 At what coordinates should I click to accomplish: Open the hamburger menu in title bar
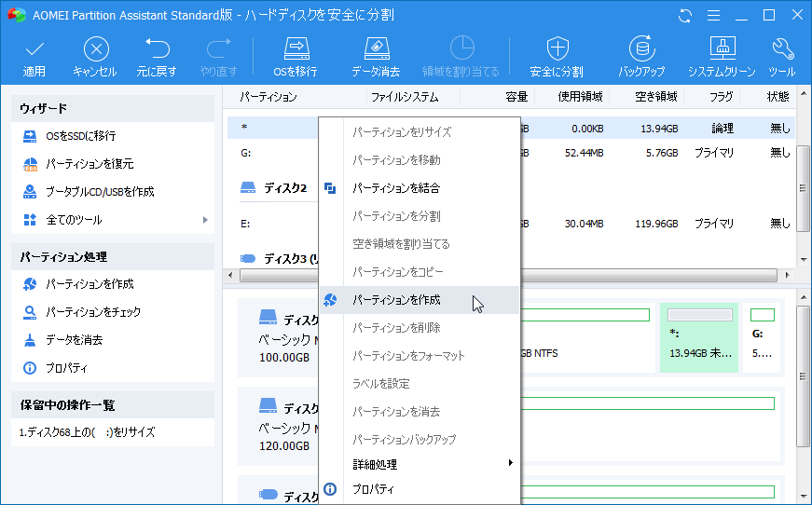(713, 16)
